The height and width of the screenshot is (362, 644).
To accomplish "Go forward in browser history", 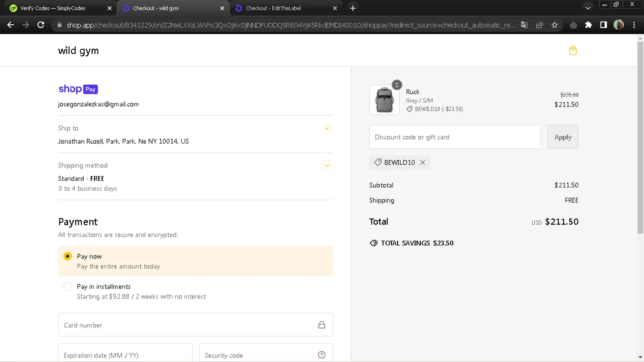I will (x=26, y=25).
